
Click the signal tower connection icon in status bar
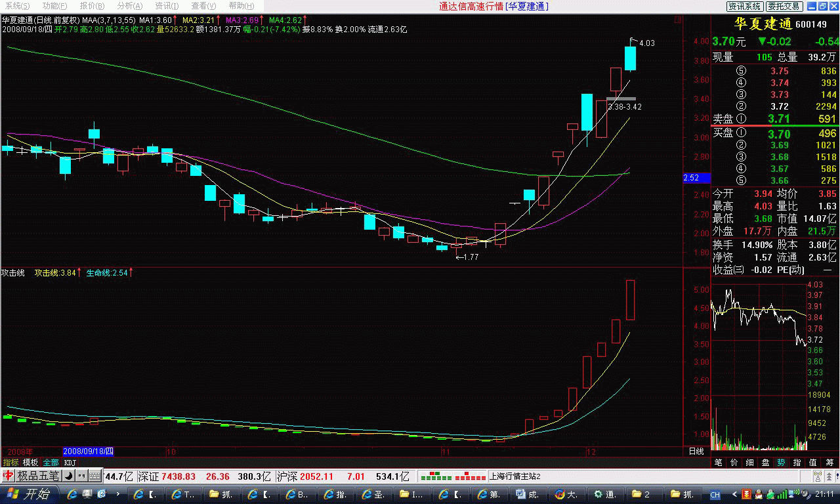[818, 476]
